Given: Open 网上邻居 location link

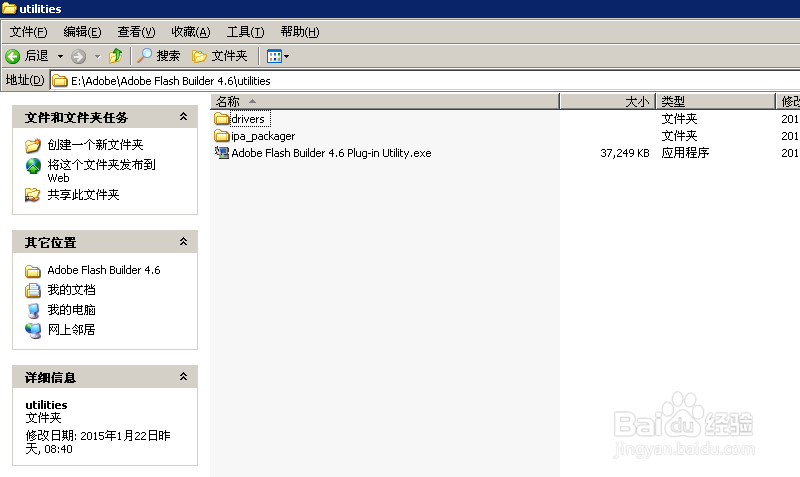Looking at the screenshot, I should [71, 330].
